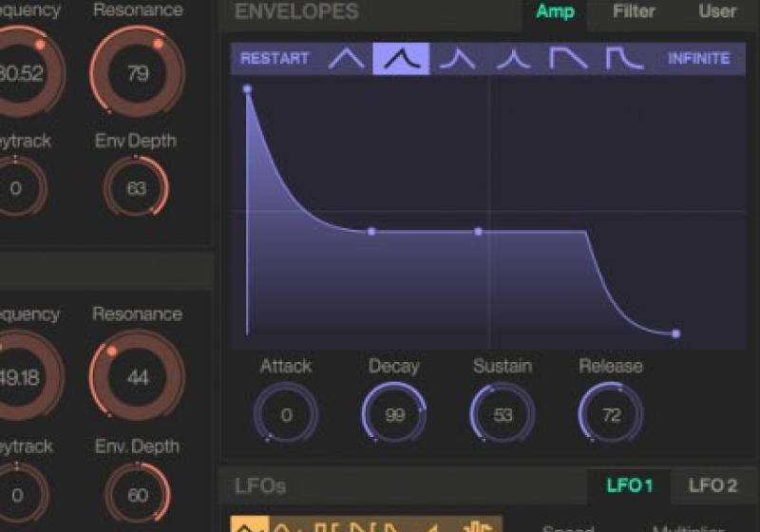This screenshot has width=760, height=532.
Task: Switch to the Amp envelope tab
Action: click(555, 12)
